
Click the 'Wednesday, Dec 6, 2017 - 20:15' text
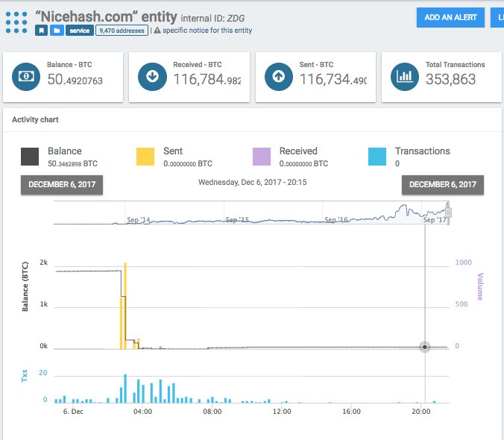point(252,182)
